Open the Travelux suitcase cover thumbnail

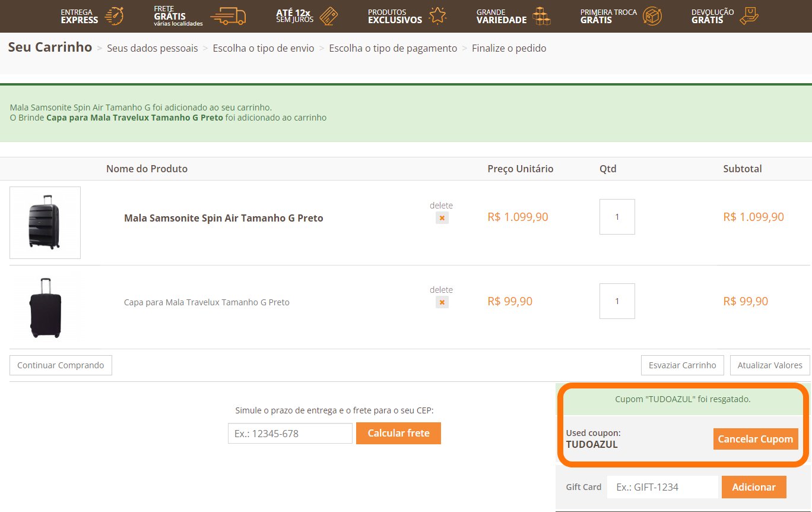[45, 307]
